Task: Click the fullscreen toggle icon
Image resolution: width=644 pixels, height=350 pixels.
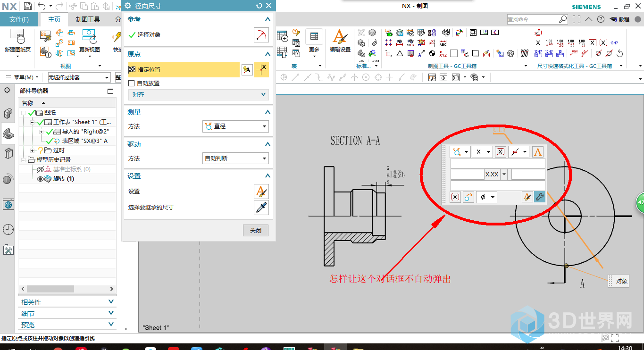Action: (x=577, y=19)
